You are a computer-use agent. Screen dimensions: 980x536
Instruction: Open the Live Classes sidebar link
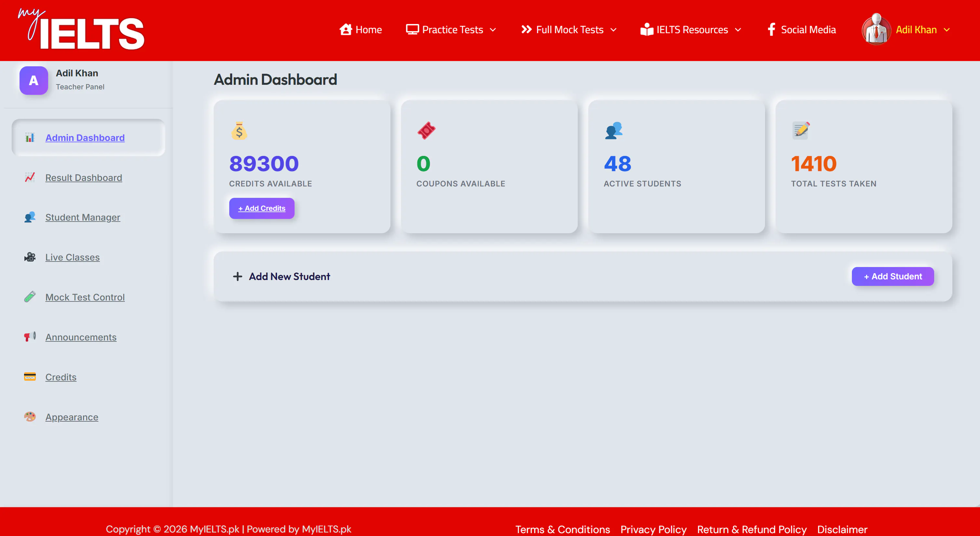coord(72,257)
